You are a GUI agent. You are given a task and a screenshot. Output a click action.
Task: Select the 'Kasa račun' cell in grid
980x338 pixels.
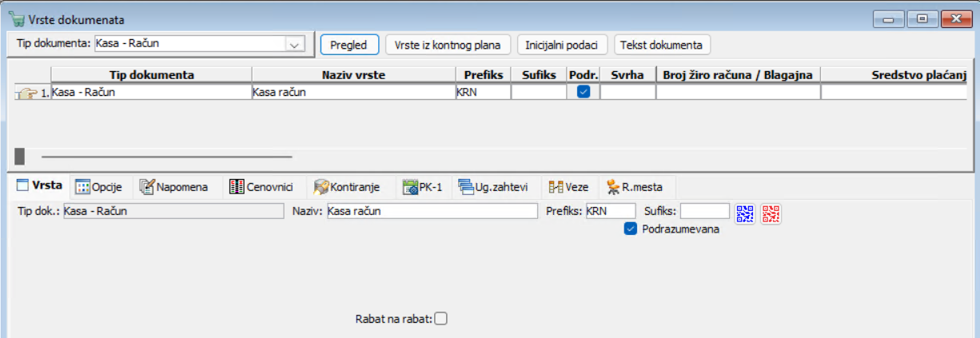[353, 92]
